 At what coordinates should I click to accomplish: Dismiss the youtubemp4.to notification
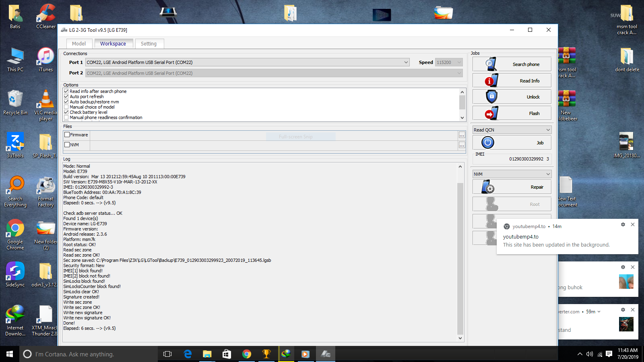[x=633, y=224]
